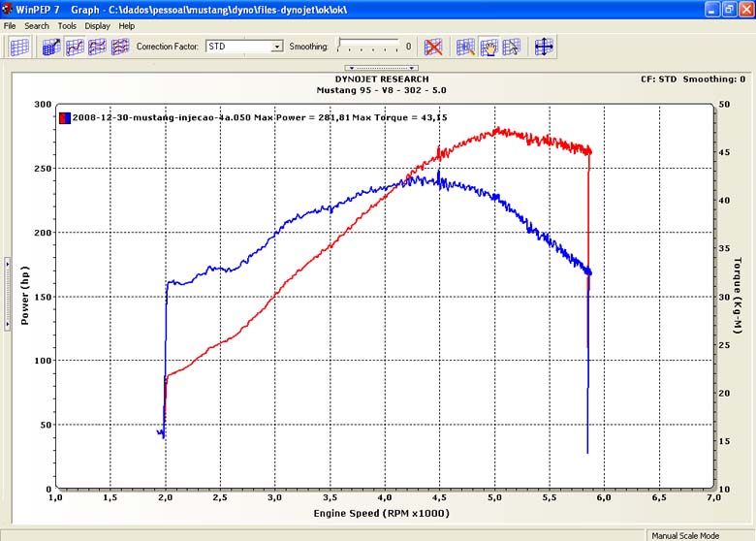Click the 7,0 value on RPM axis
Screen dimensions: 756x541
tap(713, 497)
